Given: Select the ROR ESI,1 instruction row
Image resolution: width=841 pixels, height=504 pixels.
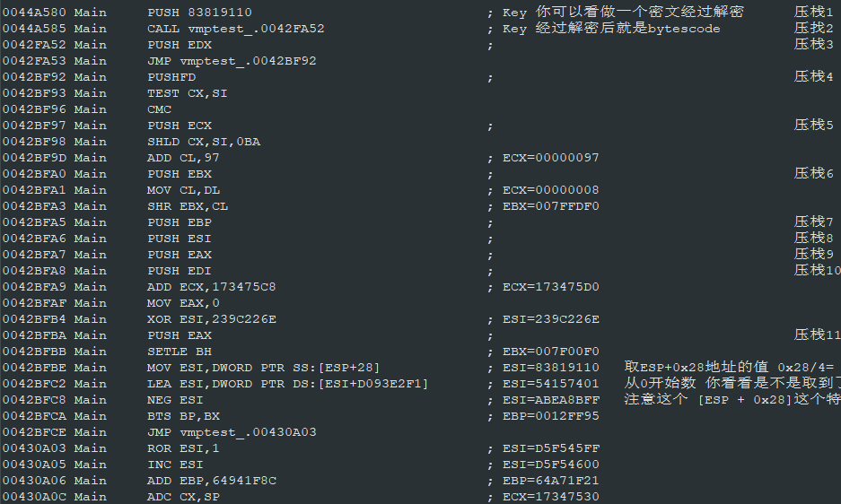Looking at the screenshot, I should click(418, 448).
